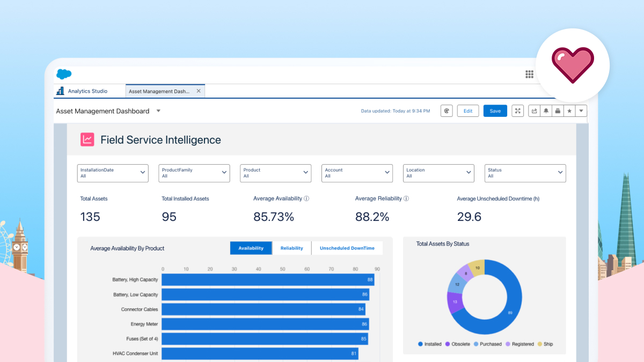The image size is (644, 362).
Task: Click the print dashboard icon
Action: [x=558, y=110]
